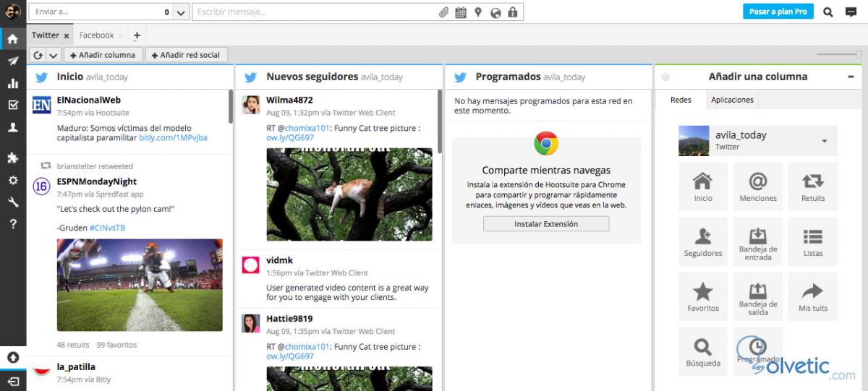Open the Streams home icon in sidebar
This screenshot has width=868, height=391.
(12, 38)
